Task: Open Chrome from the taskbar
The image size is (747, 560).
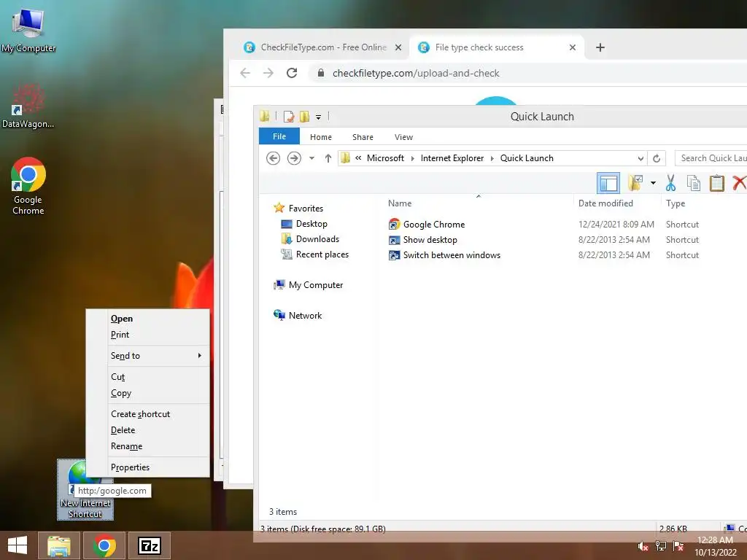Action: point(104,545)
